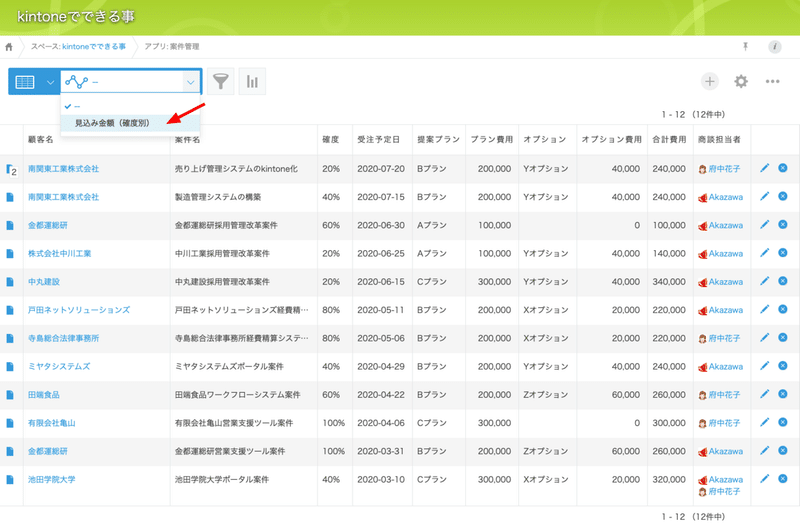The width and height of the screenshot is (800, 526).
Task: Click the 提案プラン column header
Action: (x=438, y=139)
